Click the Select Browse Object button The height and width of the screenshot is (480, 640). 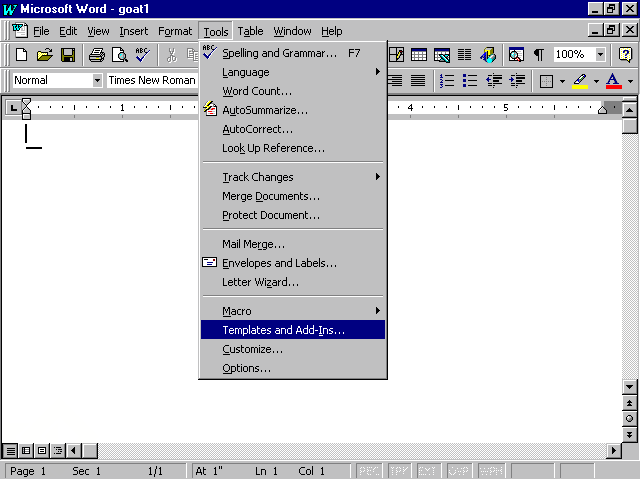point(629,419)
